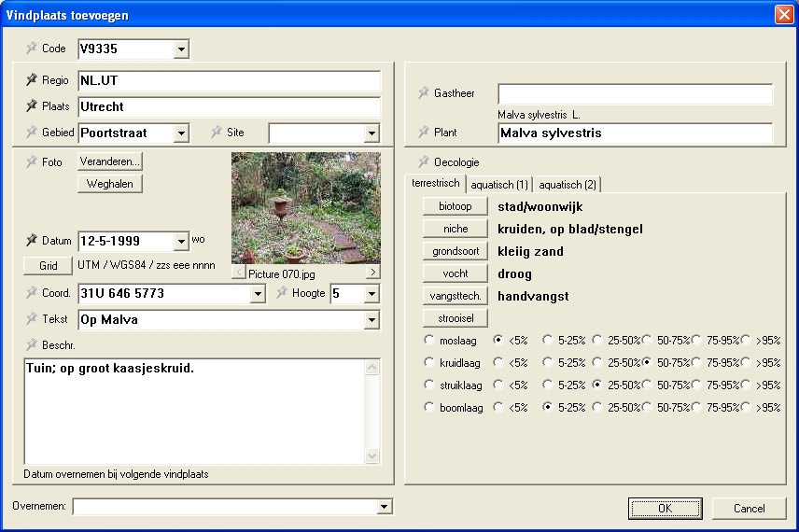Click the Veranderen... photo button
The height and width of the screenshot is (532, 799).
point(110,161)
